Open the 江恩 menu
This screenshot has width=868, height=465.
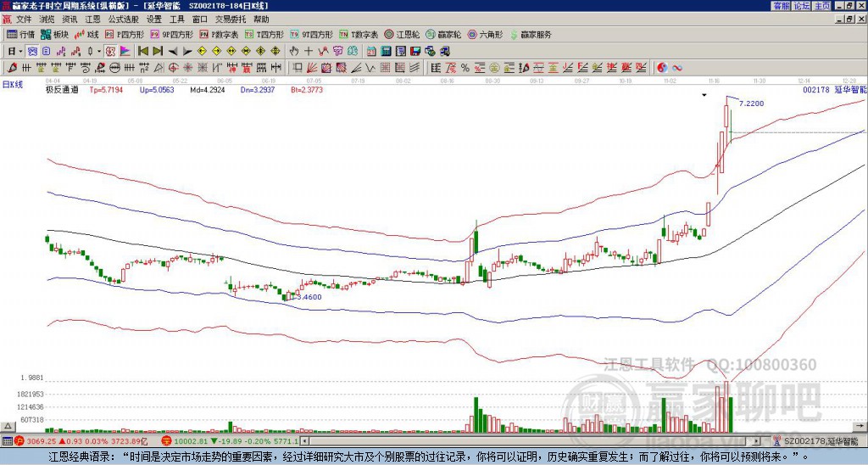click(x=93, y=20)
